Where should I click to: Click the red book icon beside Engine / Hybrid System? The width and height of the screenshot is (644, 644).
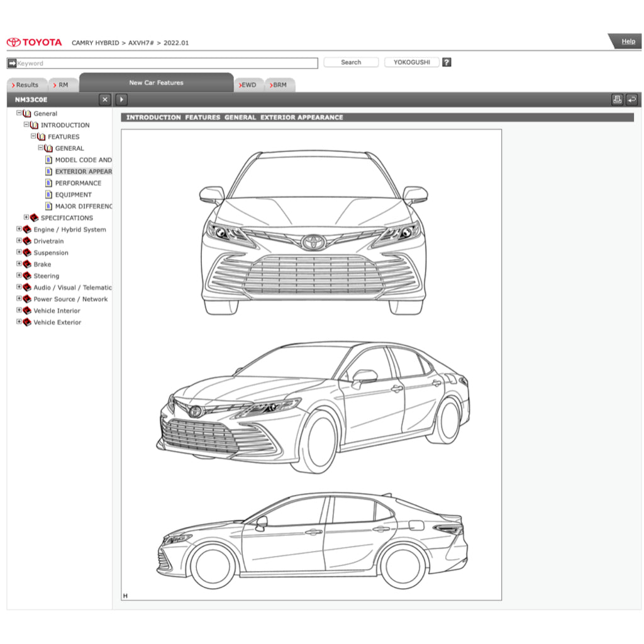click(26, 229)
